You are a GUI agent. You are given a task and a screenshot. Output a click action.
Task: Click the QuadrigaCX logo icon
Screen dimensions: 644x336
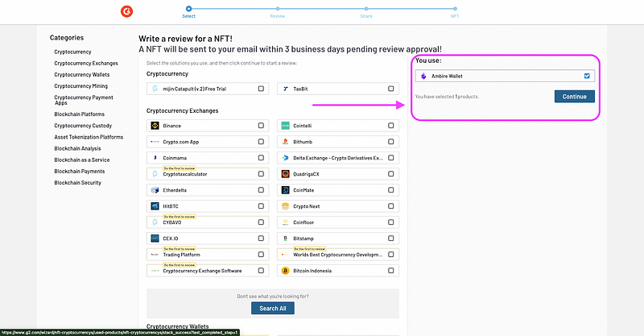click(286, 174)
